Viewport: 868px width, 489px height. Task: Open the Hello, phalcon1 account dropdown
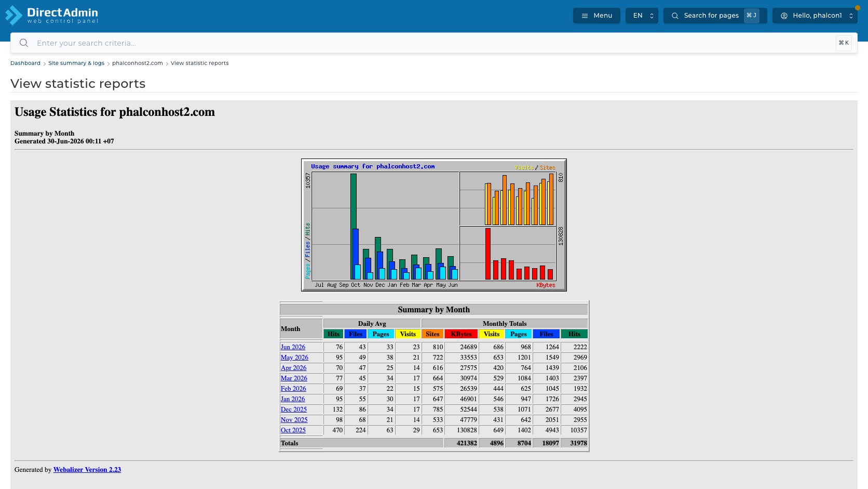[x=815, y=16]
